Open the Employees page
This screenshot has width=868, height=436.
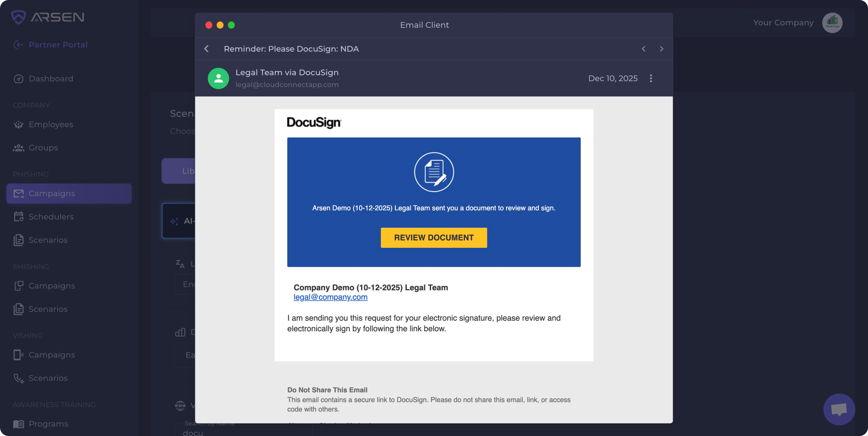(x=51, y=124)
